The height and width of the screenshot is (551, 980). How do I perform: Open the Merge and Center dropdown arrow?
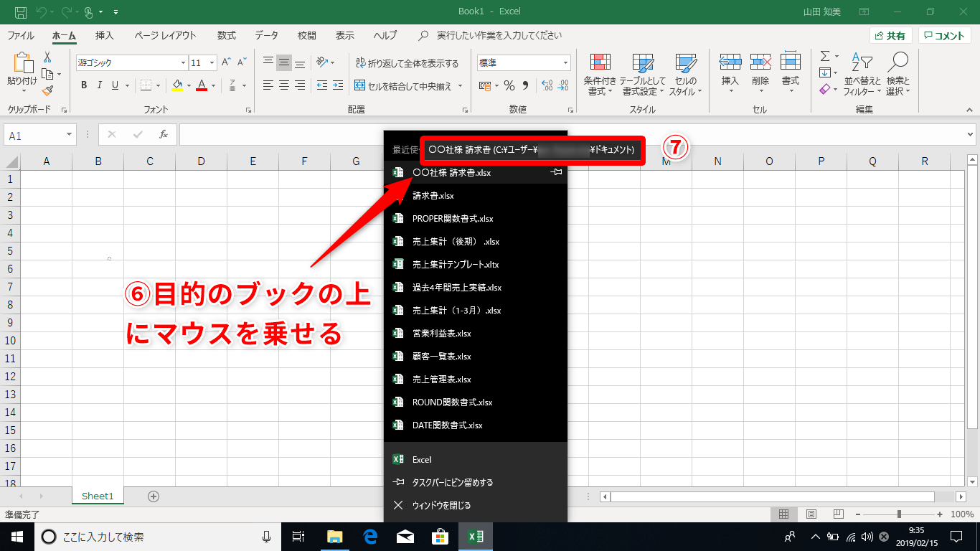461,86
